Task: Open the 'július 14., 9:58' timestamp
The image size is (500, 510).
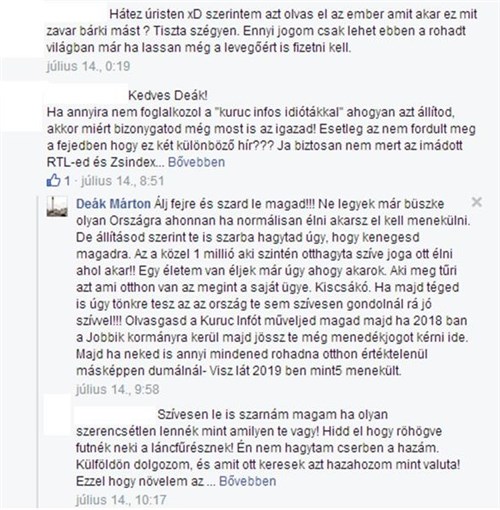Action: pos(118,389)
